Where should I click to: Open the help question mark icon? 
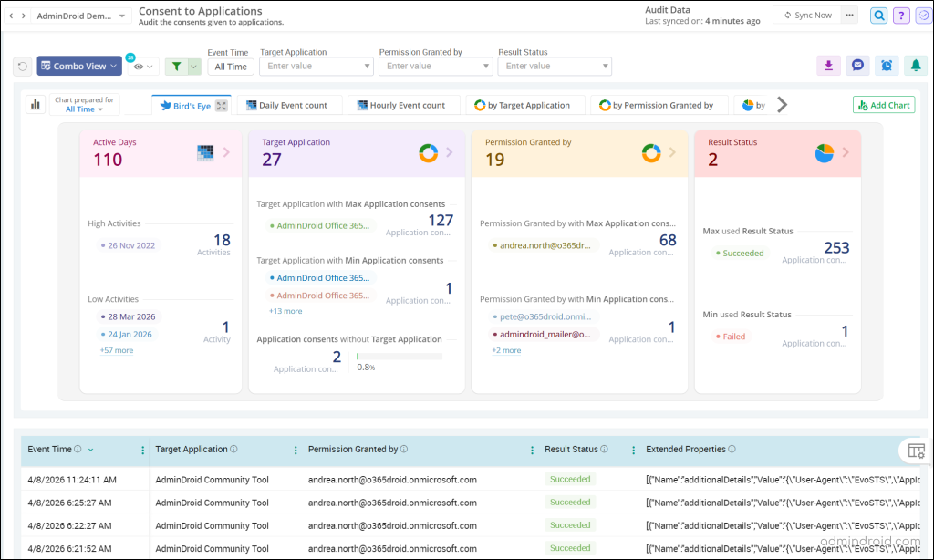point(901,16)
